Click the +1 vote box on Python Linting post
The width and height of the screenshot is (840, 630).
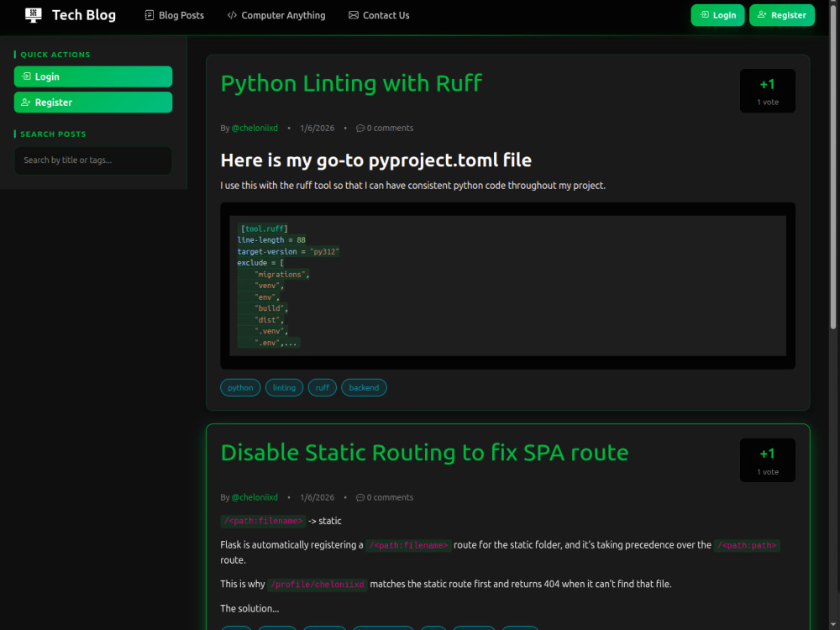pos(768,91)
